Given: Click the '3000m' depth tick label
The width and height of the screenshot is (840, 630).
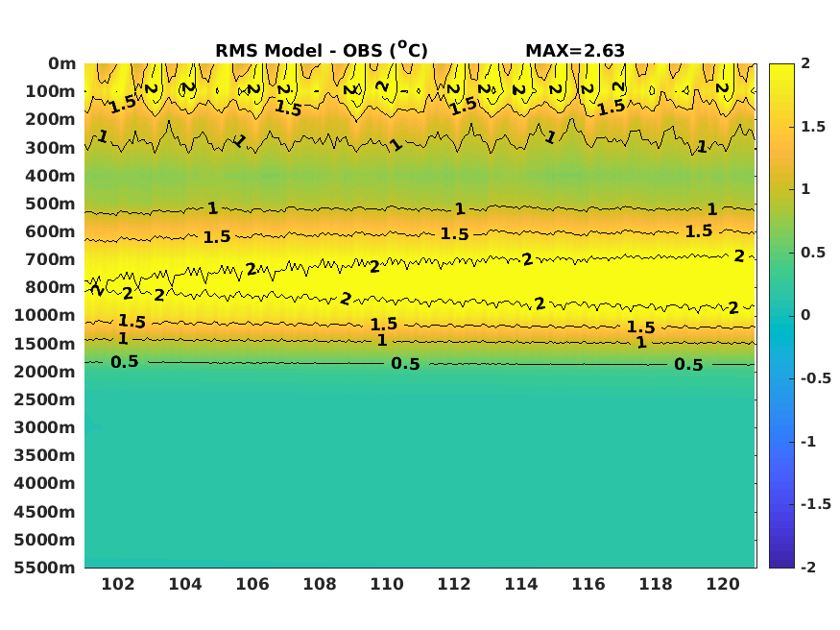Looking at the screenshot, I should pos(45,427).
